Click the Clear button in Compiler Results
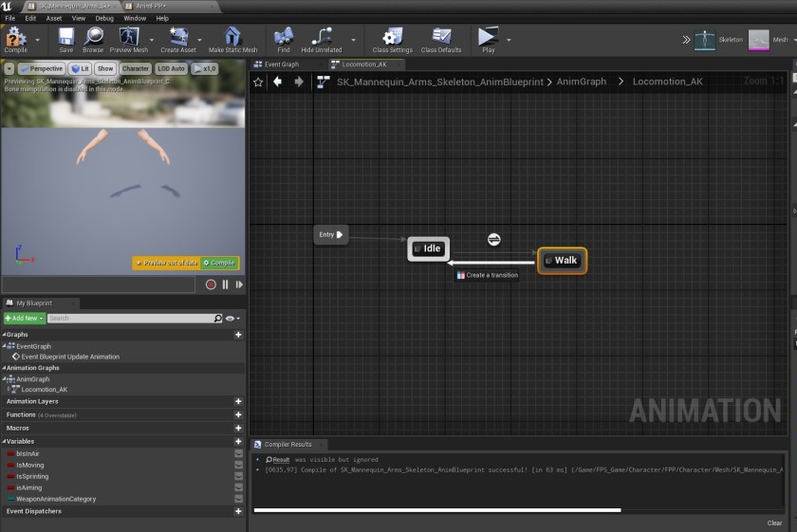The image size is (797, 532). (774, 523)
